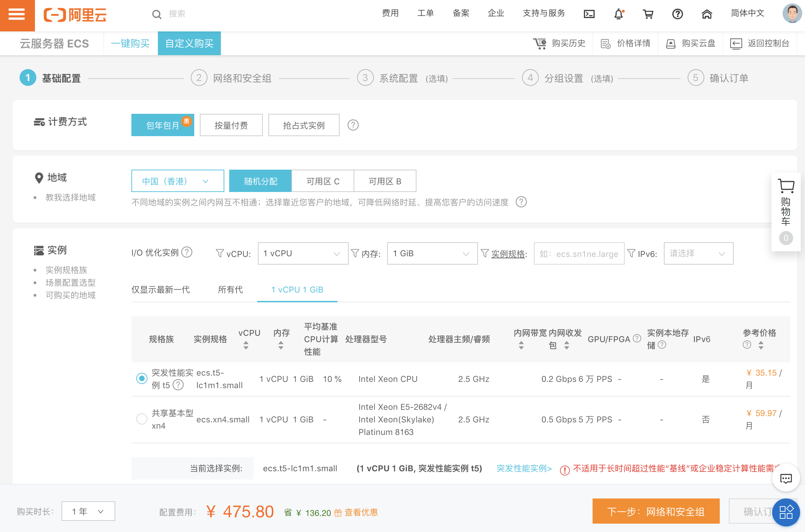Switch to the 所有代 tab
This screenshot has height=532, width=805.
(230, 290)
